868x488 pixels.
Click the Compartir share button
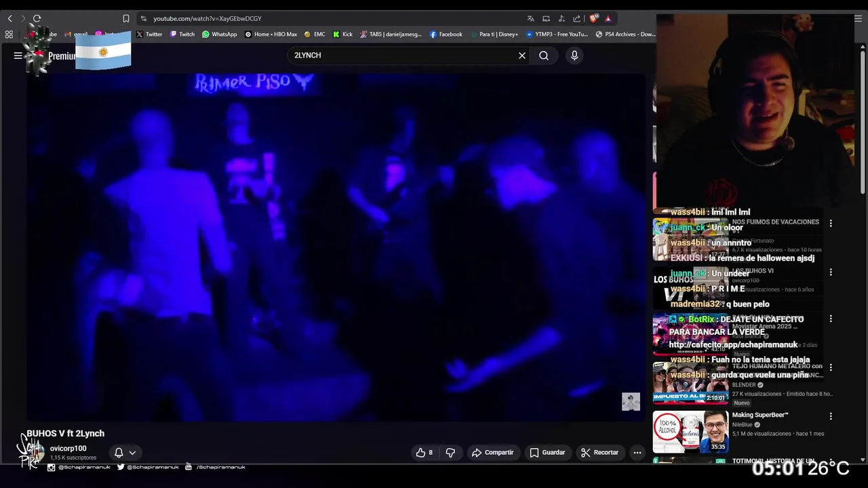tap(492, 452)
